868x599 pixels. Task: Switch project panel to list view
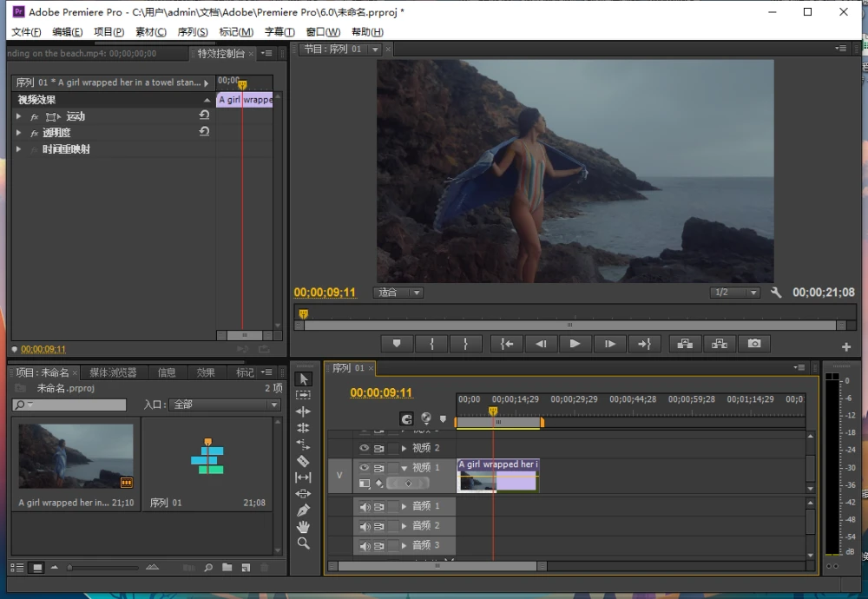pos(17,568)
